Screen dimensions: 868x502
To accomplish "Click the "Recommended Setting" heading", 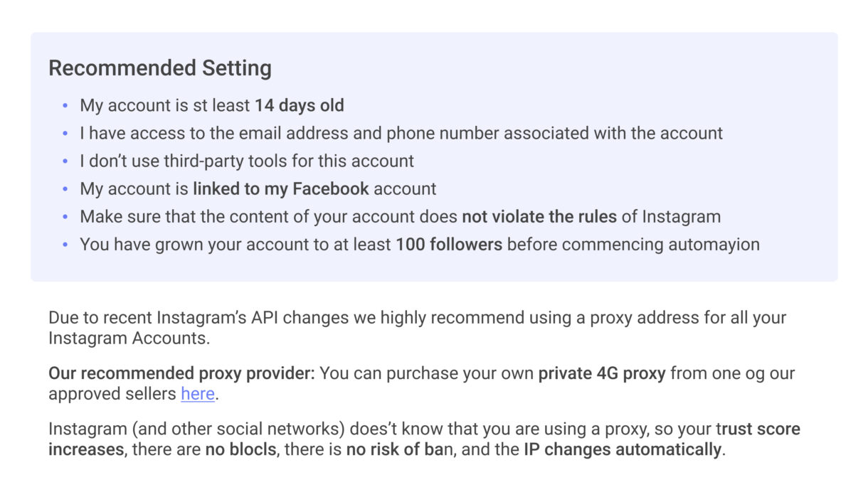I will [x=160, y=68].
